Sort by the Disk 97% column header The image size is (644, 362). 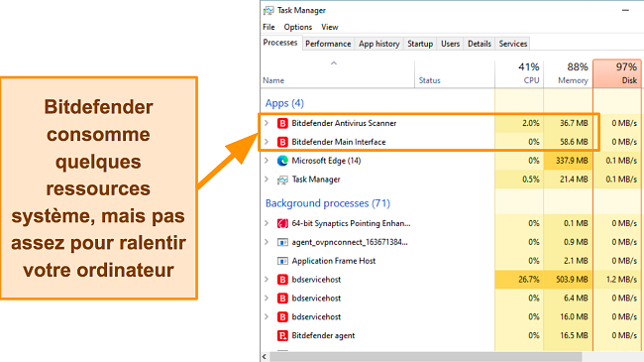617,74
